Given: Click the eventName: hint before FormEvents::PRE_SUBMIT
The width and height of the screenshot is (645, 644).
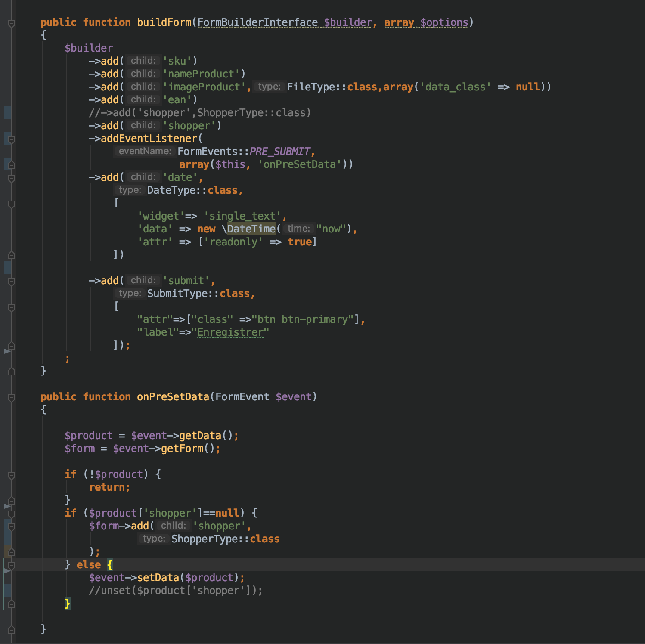Looking at the screenshot, I should (145, 151).
